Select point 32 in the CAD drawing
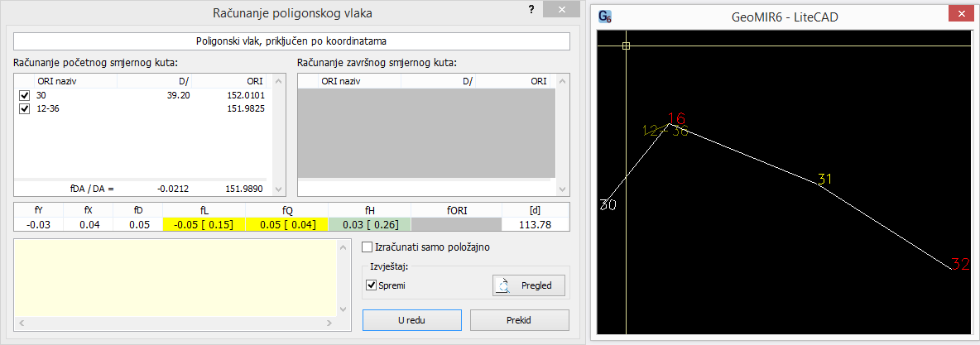The image size is (980, 345). pyautogui.click(x=959, y=265)
